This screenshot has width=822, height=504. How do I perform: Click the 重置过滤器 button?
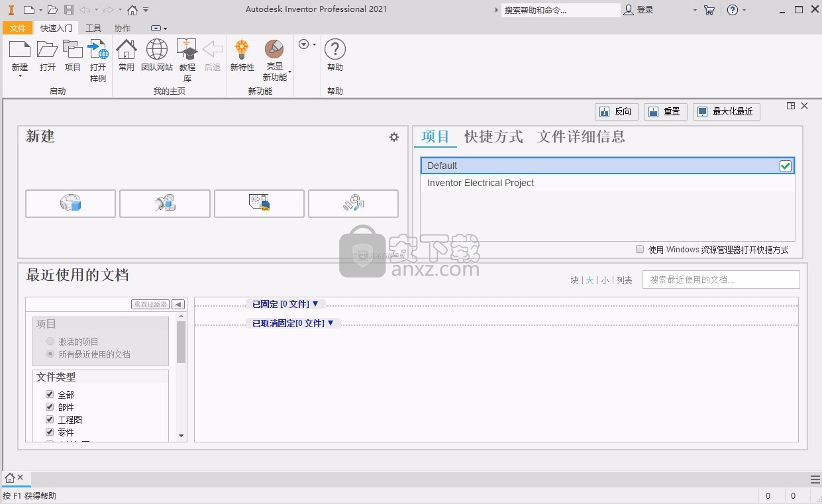point(150,304)
